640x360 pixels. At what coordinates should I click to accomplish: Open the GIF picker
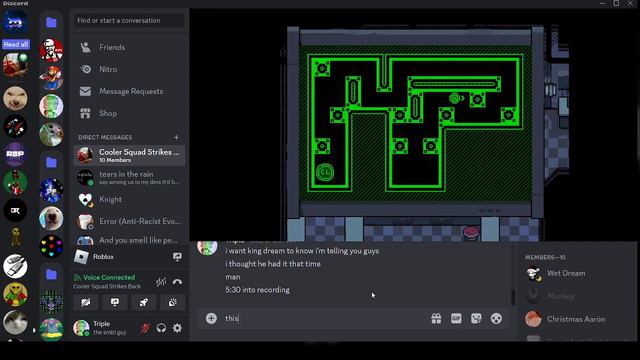[x=456, y=318]
